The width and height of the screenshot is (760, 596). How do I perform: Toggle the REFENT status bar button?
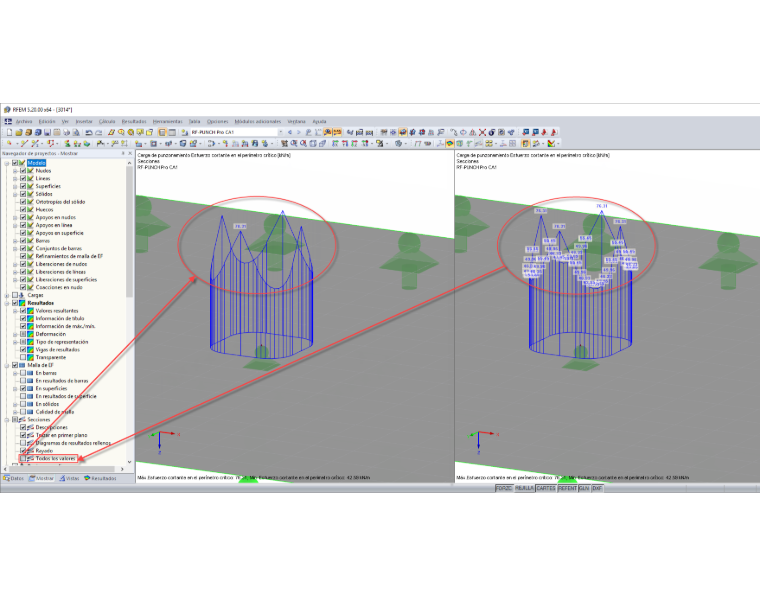pos(567,488)
